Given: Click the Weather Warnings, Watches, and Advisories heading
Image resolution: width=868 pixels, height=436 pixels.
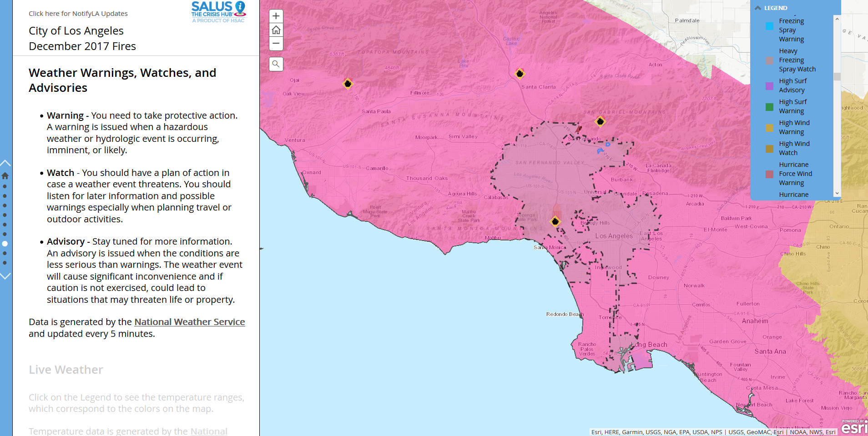Looking at the screenshot, I should (122, 80).
